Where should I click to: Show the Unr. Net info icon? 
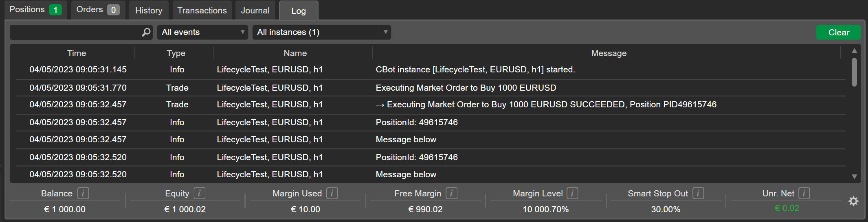point(804,193)
